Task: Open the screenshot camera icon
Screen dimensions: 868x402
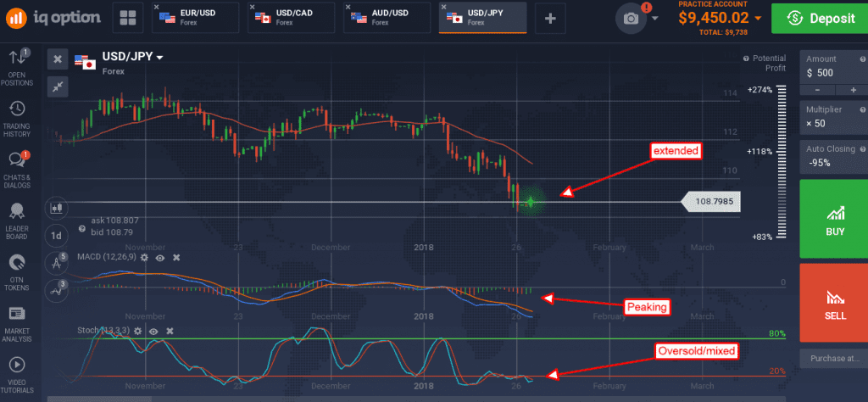Action: point(631,19)
